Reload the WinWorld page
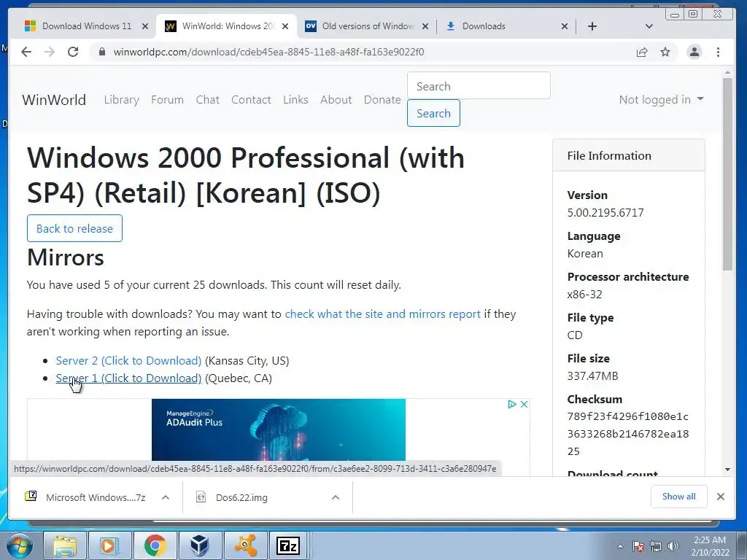This screenshot has height=560, width=747. click(73, 52)
